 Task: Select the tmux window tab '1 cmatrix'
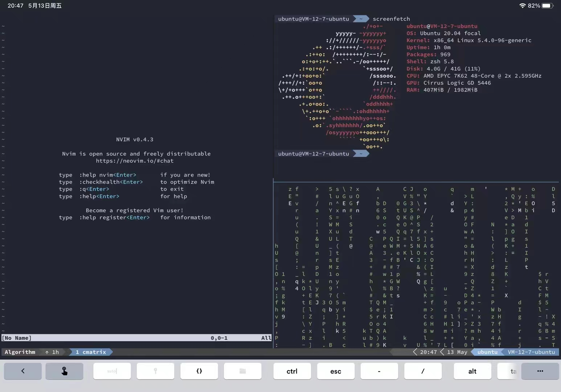click(x=91, y=352)
